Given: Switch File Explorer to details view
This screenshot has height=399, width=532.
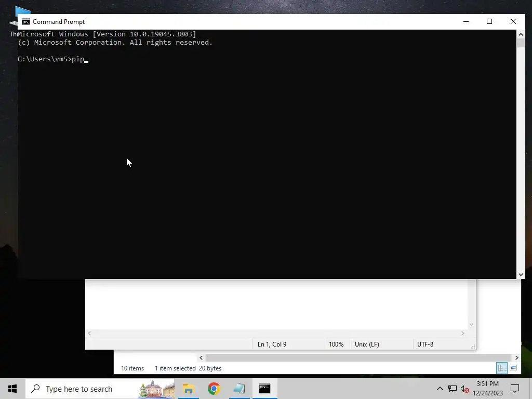Looking at the screenshot, I should coord(502,368).
